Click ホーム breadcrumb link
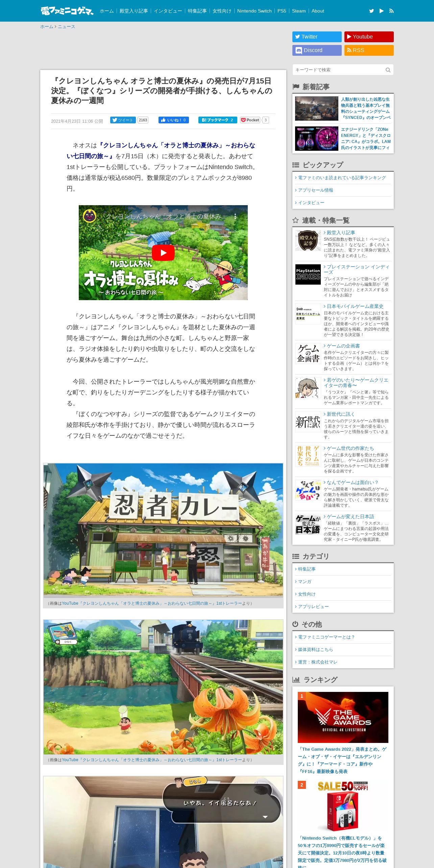 pos(47,27)
